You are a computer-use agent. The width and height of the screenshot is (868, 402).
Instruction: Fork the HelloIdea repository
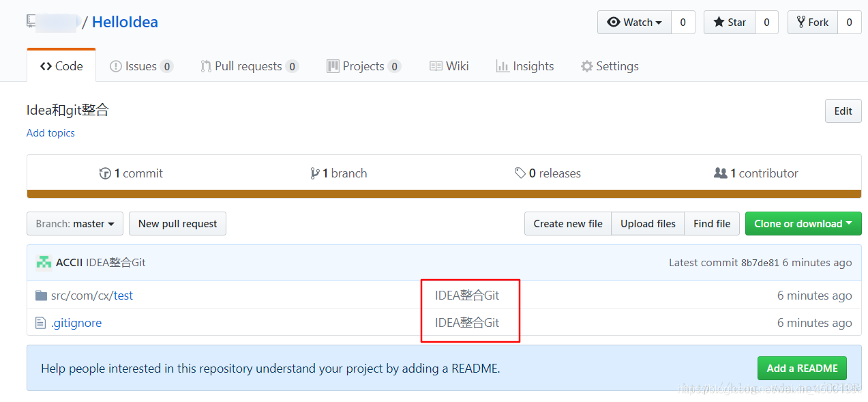tap(812, 22)
